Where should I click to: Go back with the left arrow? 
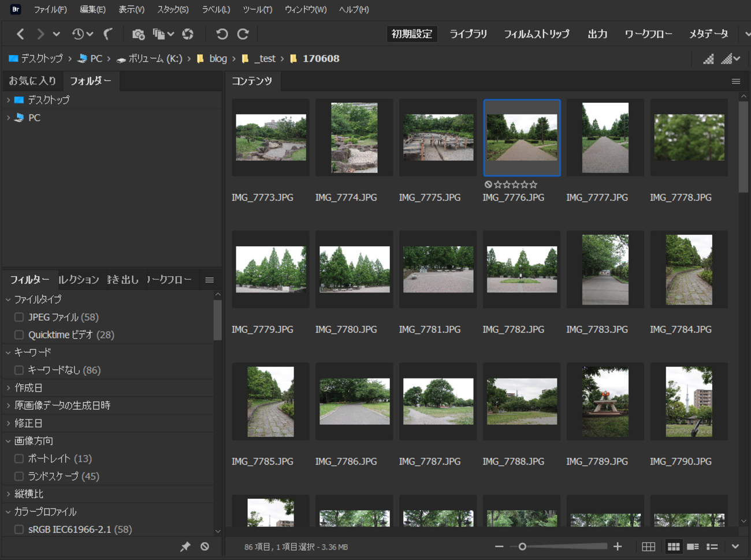click(x=20, y=34)
